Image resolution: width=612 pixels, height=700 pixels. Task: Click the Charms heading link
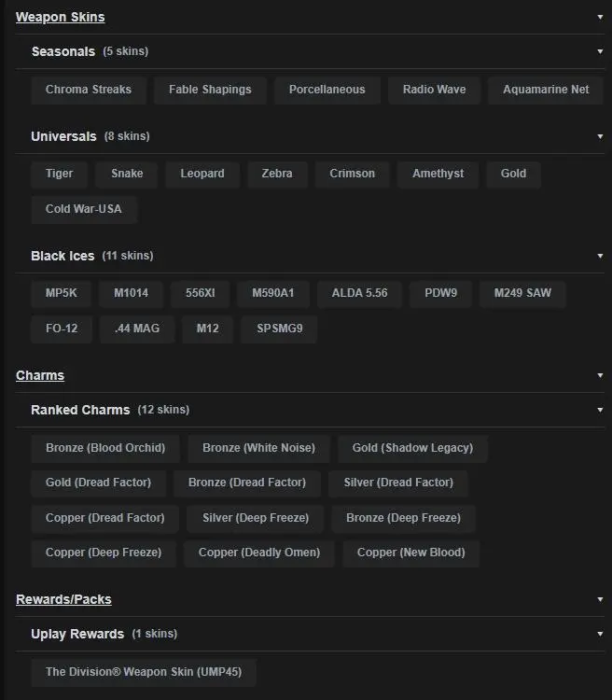tap(40, 375)
